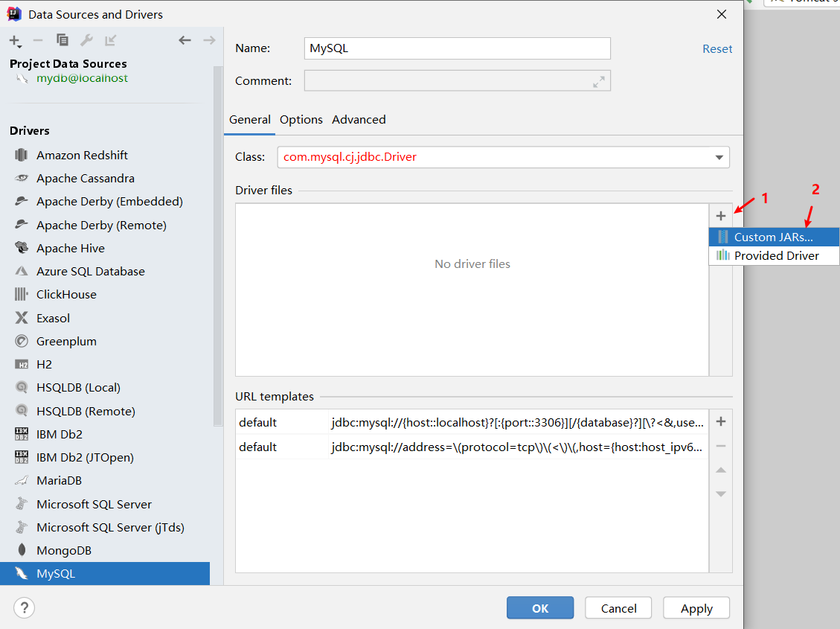Select mydb@localhost data source

[82, 78]
